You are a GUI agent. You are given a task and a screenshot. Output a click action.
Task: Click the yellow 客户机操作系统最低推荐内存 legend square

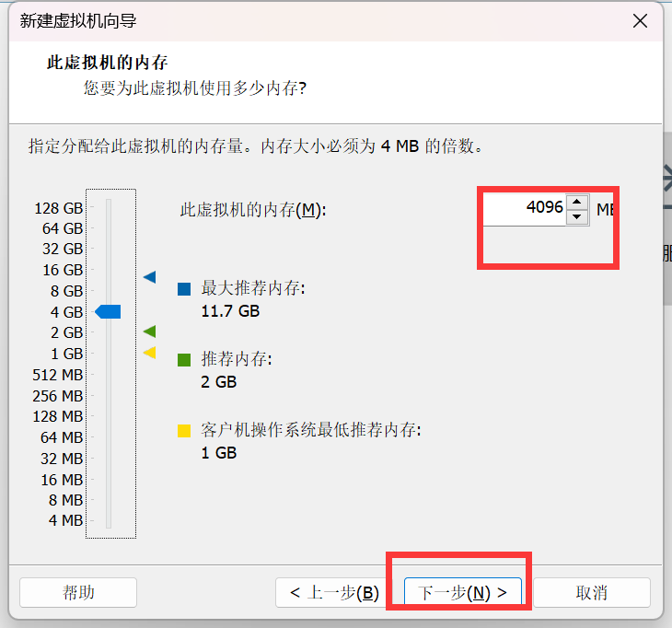pos(184,430)
